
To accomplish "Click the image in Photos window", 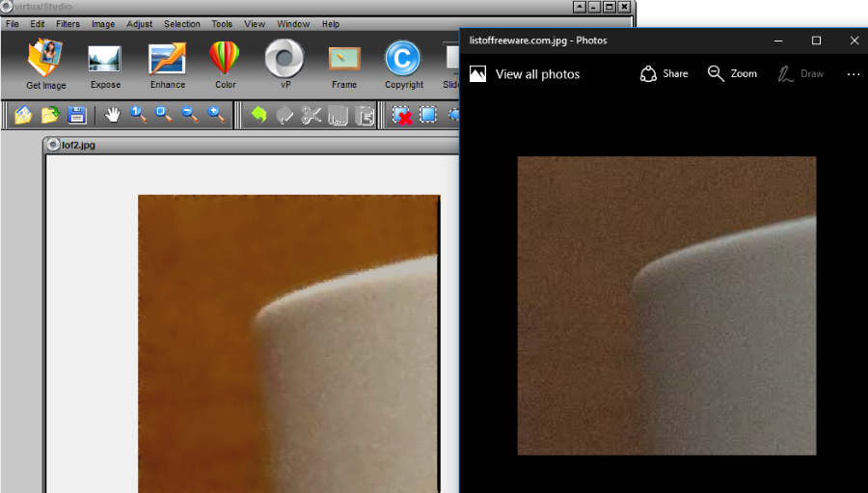I will tap(666, 306).
